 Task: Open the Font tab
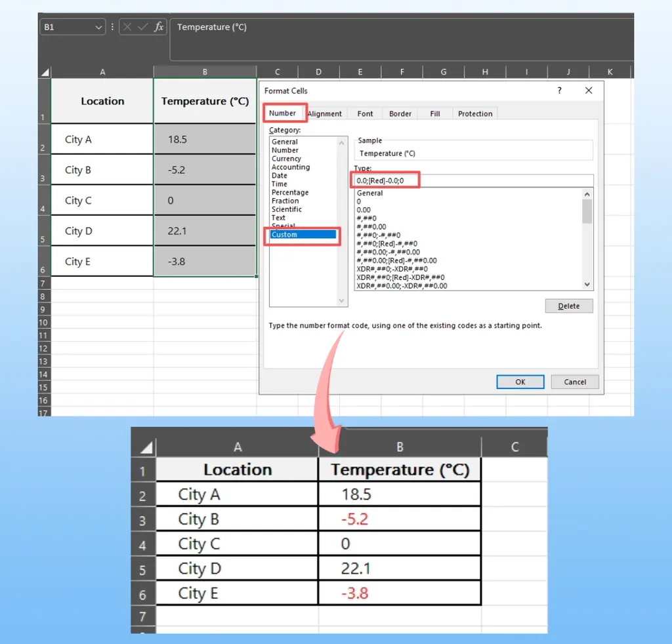pos(365,113)
